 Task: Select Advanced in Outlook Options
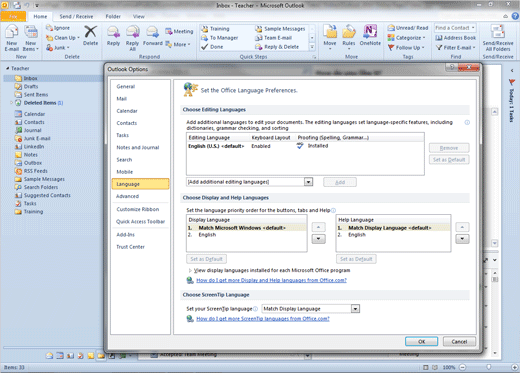[x=140, y=196]
